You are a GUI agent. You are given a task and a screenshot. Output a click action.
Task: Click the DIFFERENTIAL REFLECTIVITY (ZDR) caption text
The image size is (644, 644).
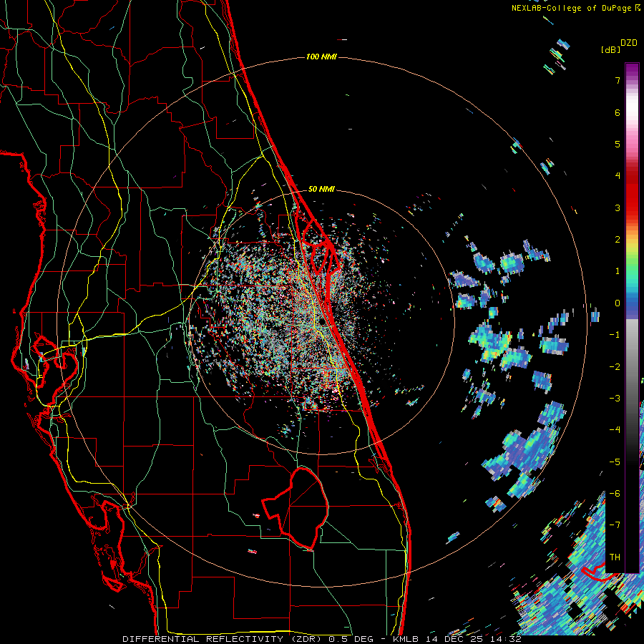pyautogui.click(x=223, y=639)
